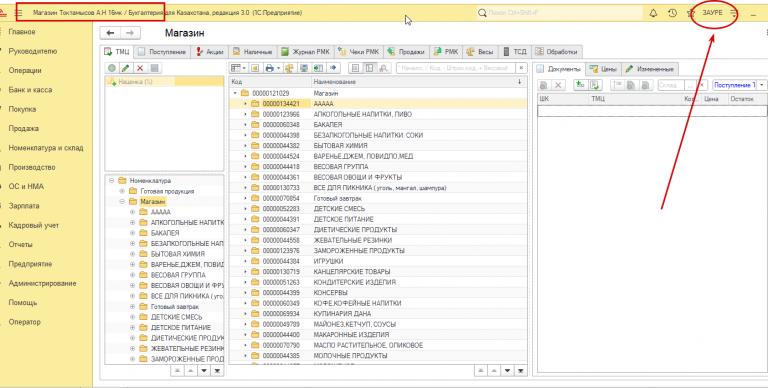Expand Готовая продукция node in the tree
Viewport: 768px width, 388px height.
(122, 191)
